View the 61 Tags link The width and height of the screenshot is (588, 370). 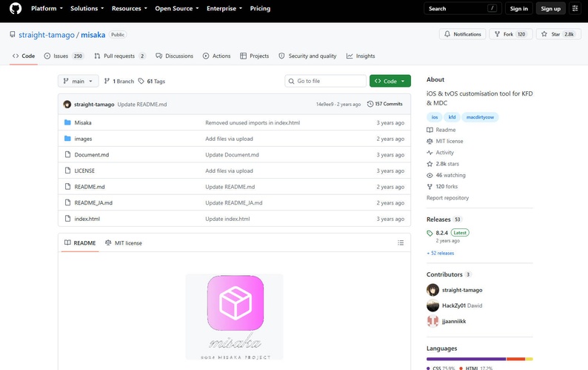pyautogui.click(x=152, y=81)
